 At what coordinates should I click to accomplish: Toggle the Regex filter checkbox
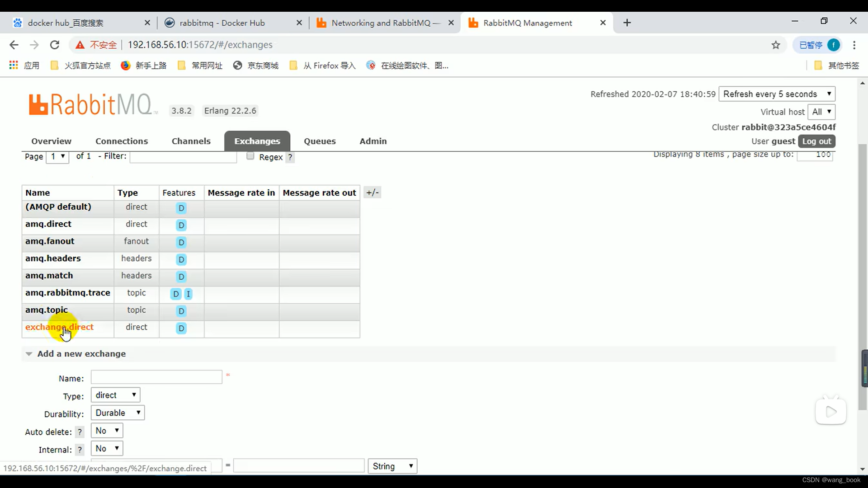coord(250,156)
